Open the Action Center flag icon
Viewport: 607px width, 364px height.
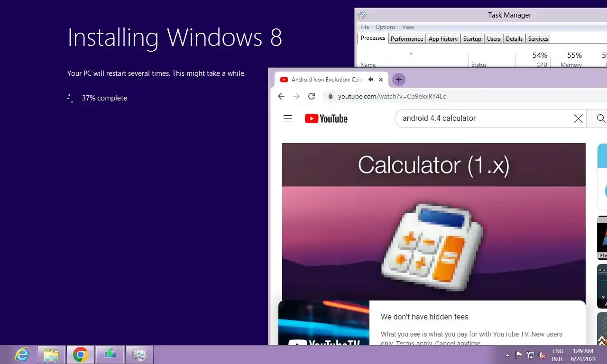pyautogui.click(x=519, y=355)
